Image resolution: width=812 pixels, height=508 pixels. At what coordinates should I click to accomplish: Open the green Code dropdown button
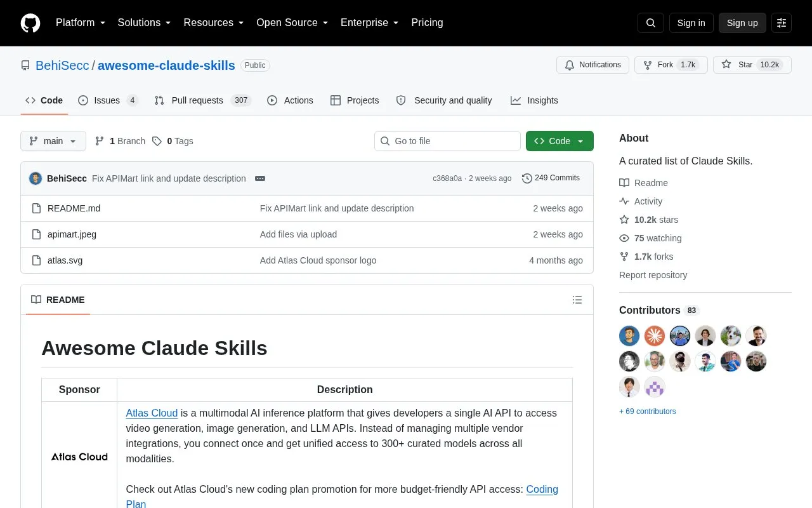560,141
